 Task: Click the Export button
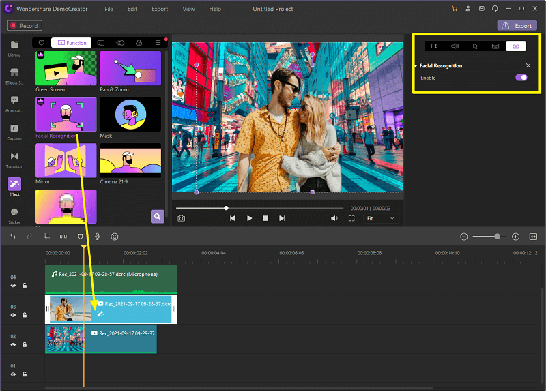click(x=517, y=25)
